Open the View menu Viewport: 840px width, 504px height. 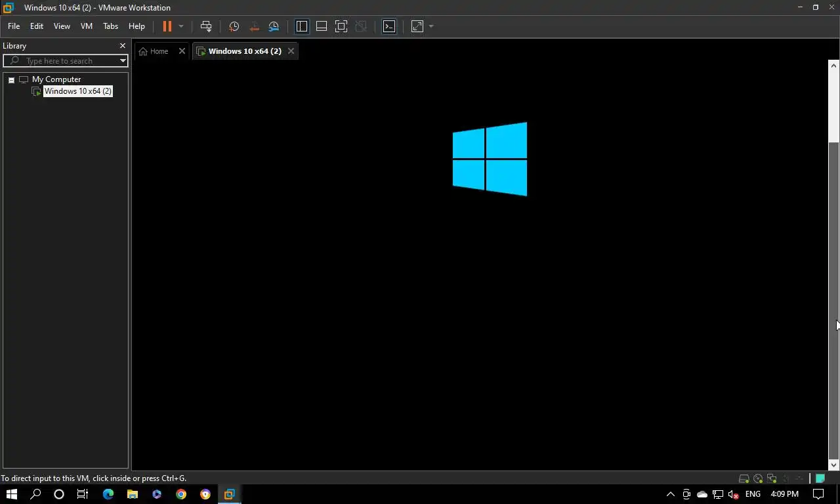(62, 26)
